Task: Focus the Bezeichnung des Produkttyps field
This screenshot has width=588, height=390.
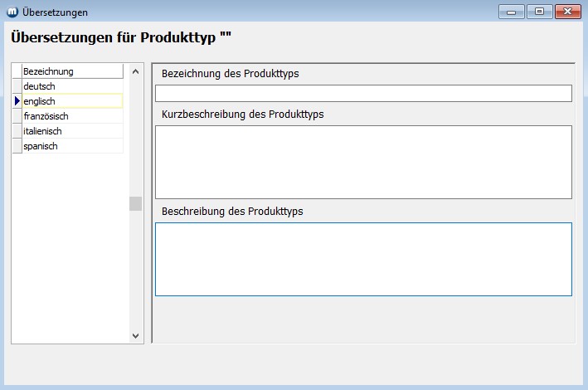Action: [x=363, y=93]
